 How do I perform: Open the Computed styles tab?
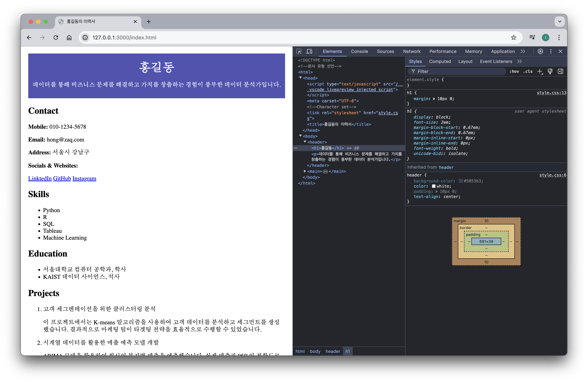[x=440, y=61]
